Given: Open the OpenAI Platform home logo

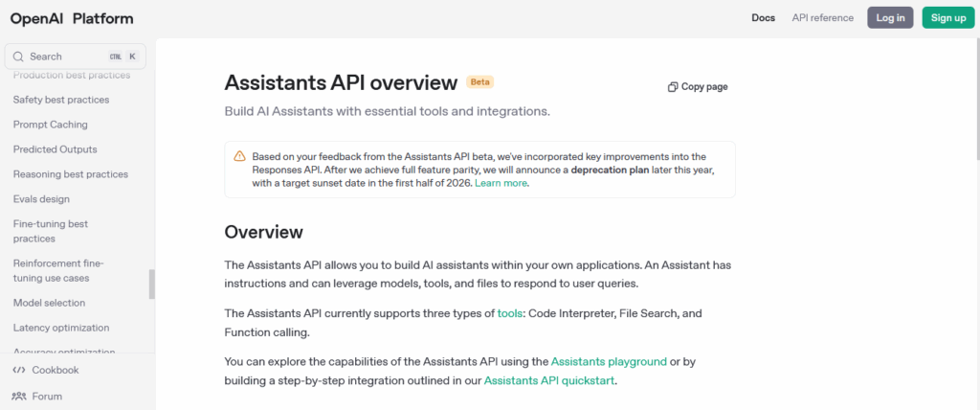Looking at the screenshot, I should (x=72, y=18).
